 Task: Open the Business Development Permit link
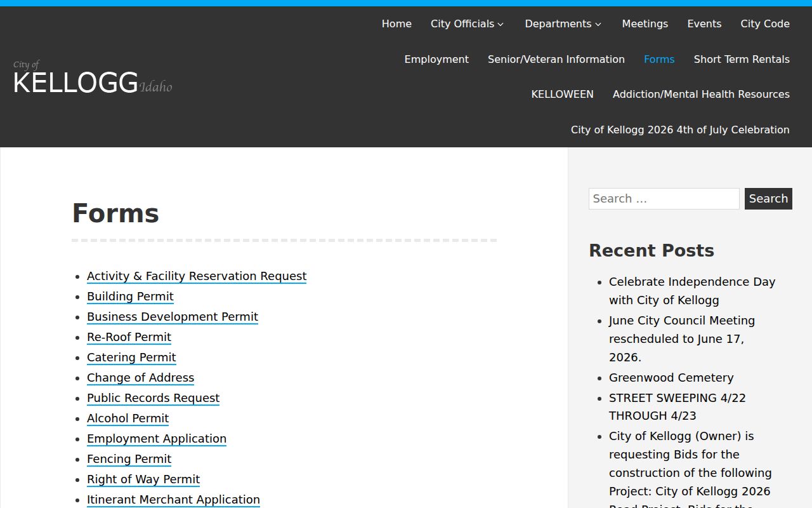coord(173,317)
